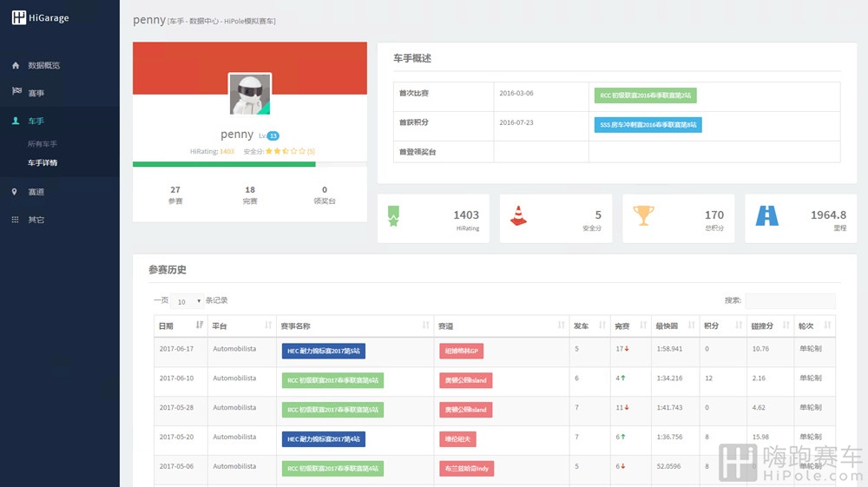Click the 1964.8 里程 mileage value
Image resolution: width=868 pixels, height=487 pixels.
pos(828,214)
